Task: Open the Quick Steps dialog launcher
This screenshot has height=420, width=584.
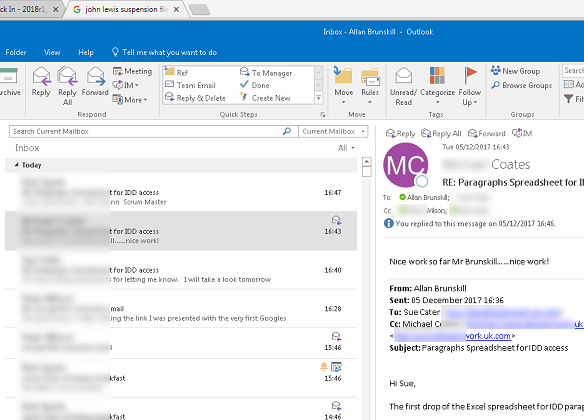Action: click(323, 114)
